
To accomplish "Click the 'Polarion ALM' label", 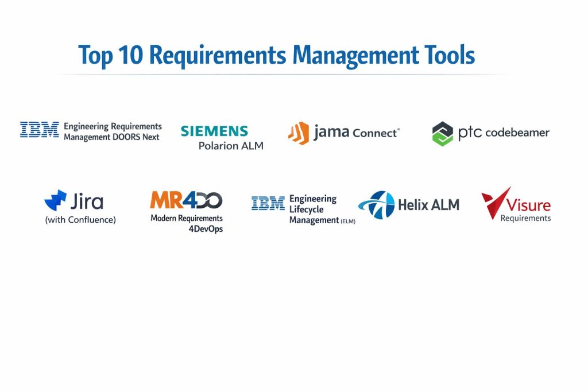I will point(231,146).
